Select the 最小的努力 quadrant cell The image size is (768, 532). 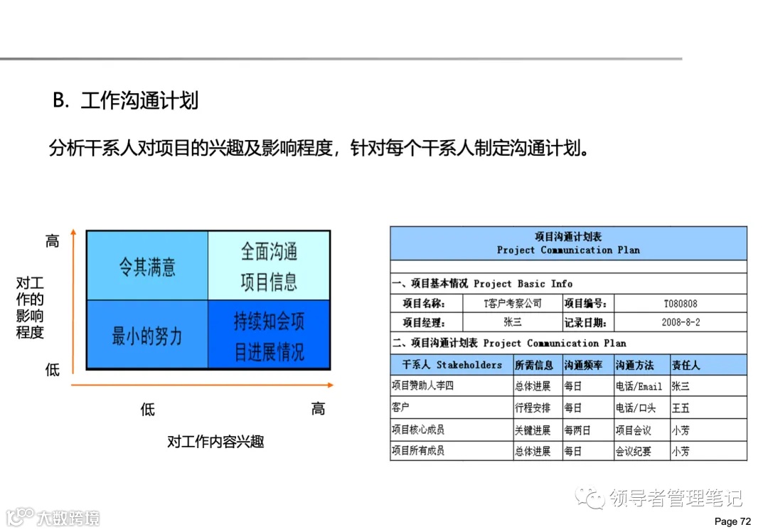click(x=146, y=334)
